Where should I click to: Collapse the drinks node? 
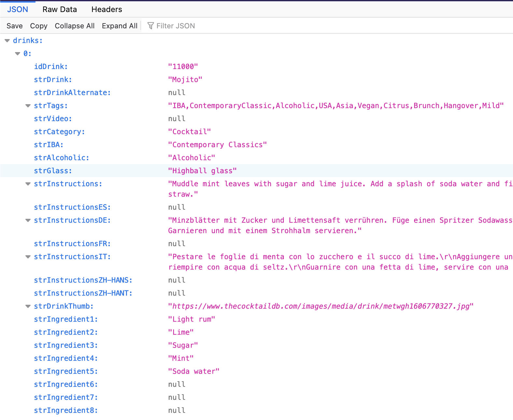[x=7, y=41]
